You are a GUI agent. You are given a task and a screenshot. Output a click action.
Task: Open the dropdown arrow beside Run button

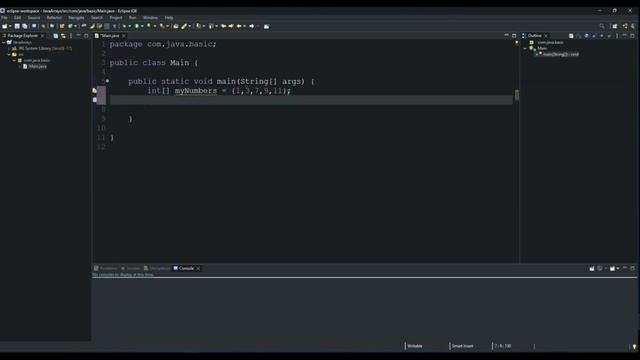coord(142,26)
